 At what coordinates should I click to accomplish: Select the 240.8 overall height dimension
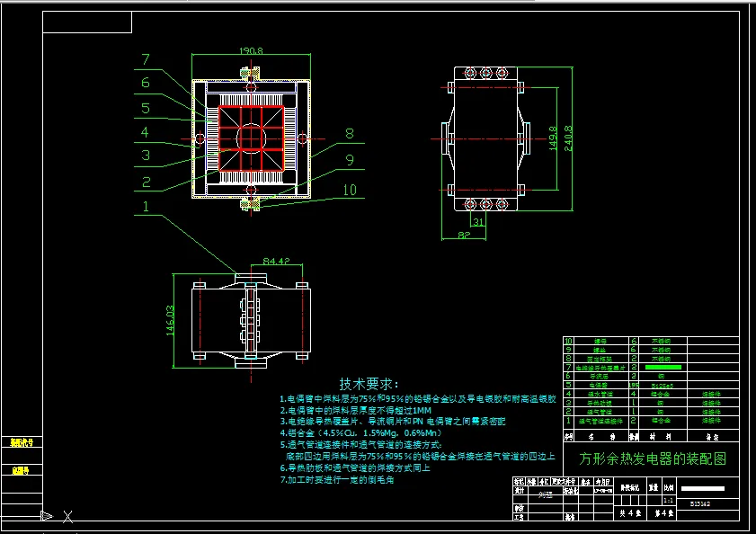point(568,138)
